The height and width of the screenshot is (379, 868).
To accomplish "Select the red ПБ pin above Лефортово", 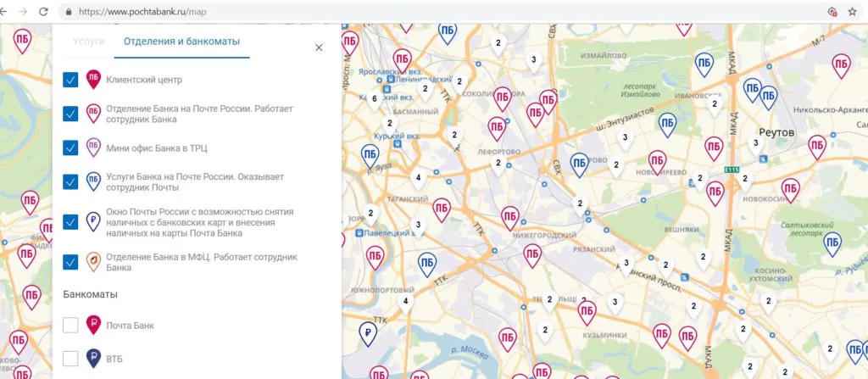I will (497, 129).
